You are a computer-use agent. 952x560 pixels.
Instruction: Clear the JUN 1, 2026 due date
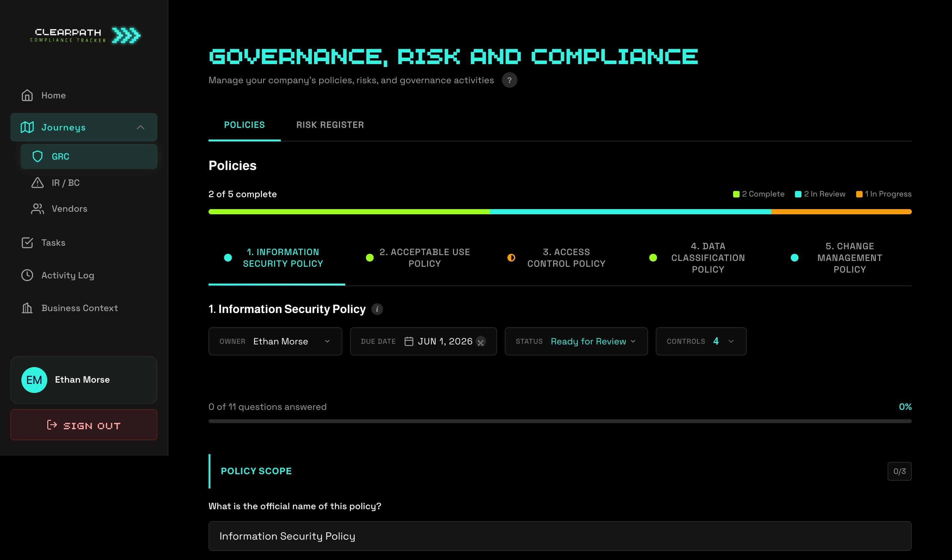[481, 342]
